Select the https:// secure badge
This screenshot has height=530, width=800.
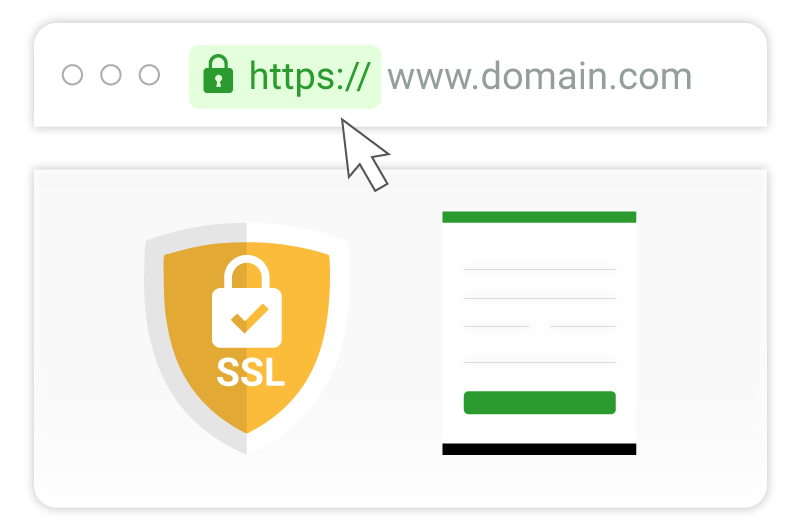point(285,77)
